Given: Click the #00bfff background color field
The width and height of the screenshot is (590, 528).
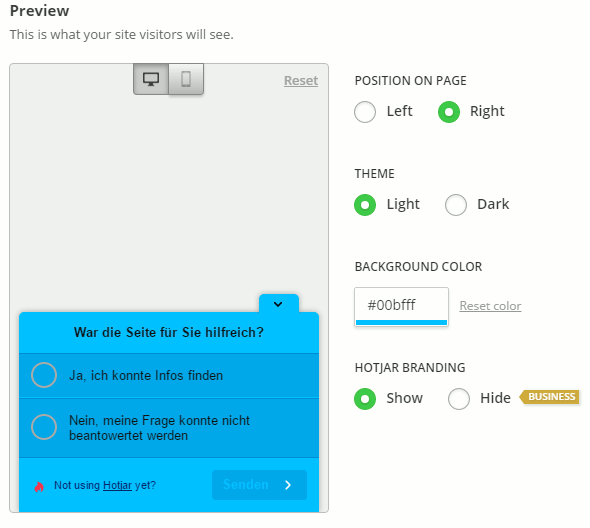Looking at the screenshot, I should pos(401,307).
